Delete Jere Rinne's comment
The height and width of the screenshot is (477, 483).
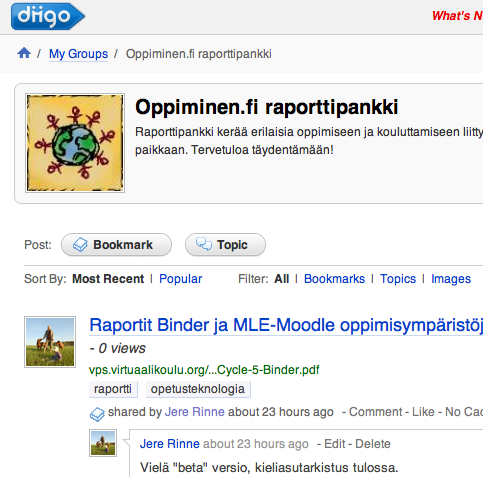click(x=373, y=444)
